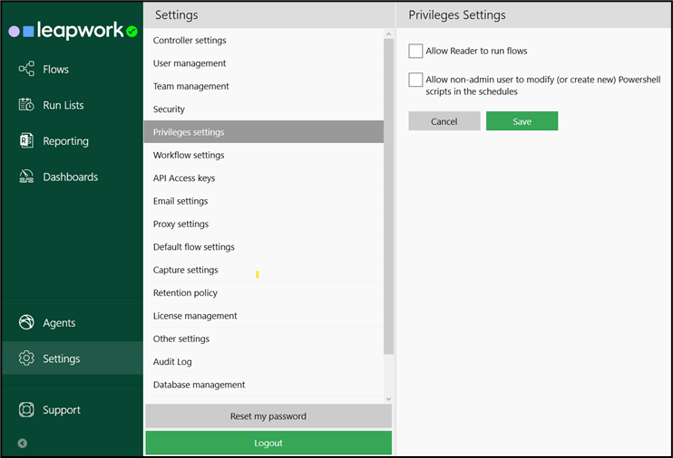The image size is (673, 458).
Task: Collapse the sidebar with the arrow icon
Action: point(22,443)
